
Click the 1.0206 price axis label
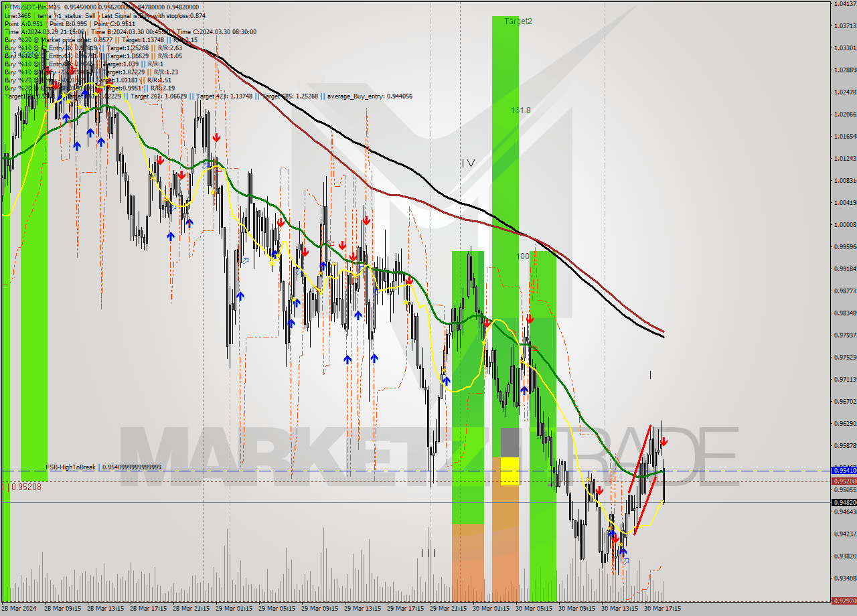point(845,114)
